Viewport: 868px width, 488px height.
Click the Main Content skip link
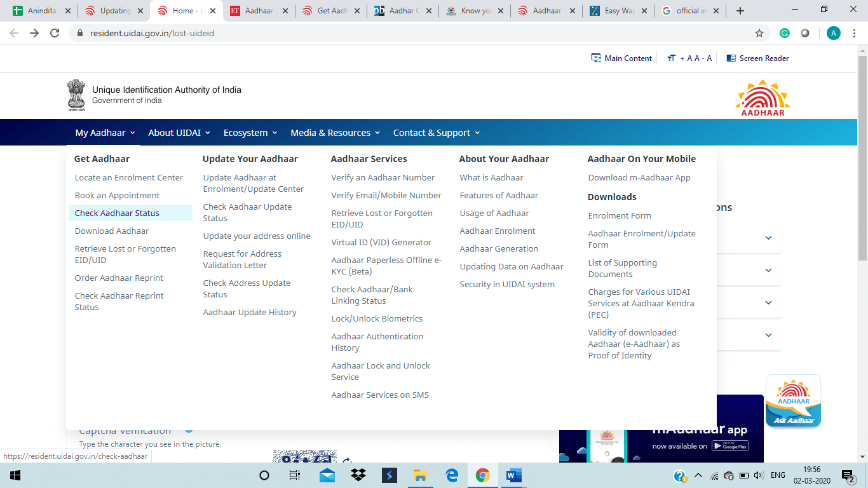click(x=621, y=58)
